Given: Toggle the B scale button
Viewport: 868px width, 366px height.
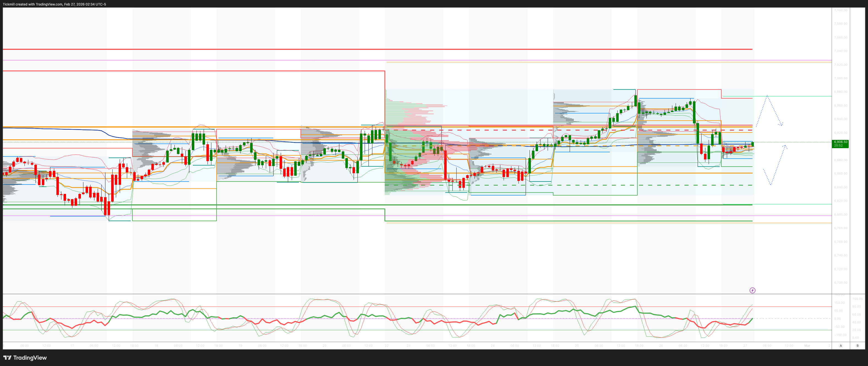Looking at the screenshot, I should click(x=857, y=345).
